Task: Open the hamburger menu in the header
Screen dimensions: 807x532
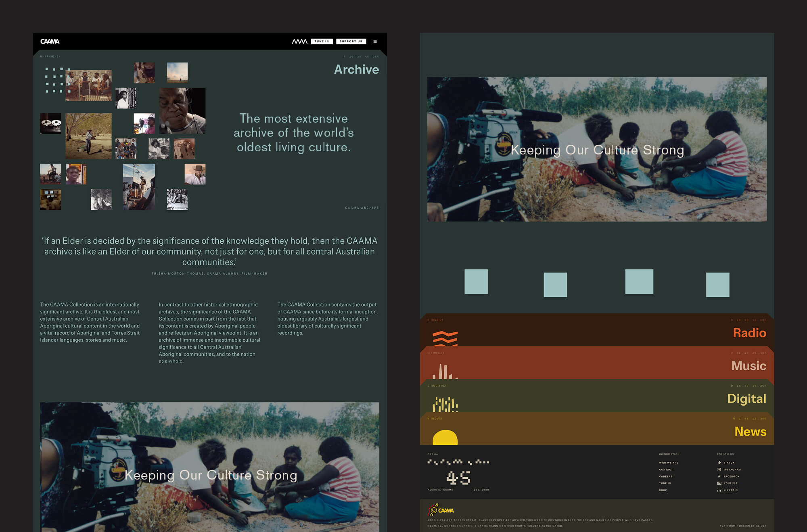Action: point(375,41)
